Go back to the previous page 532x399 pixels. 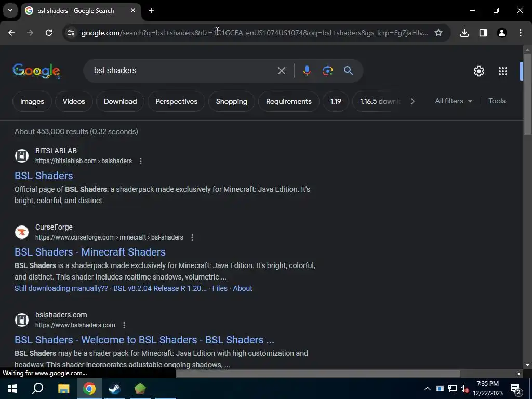(x=11, y=33)
